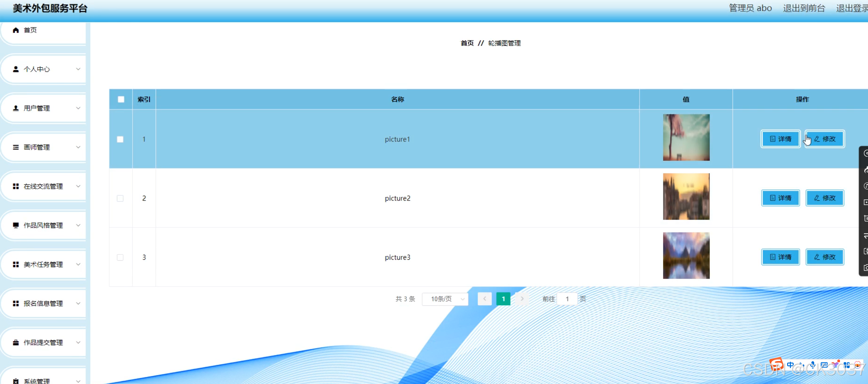Click the picture1 carousel thumbnail image
Image resolution: width=868 pixels, height=384 pixels.
tap(686, 137)
